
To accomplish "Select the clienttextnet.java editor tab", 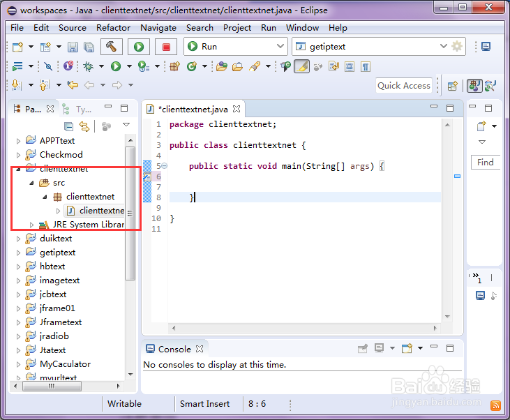I will 195,110.
